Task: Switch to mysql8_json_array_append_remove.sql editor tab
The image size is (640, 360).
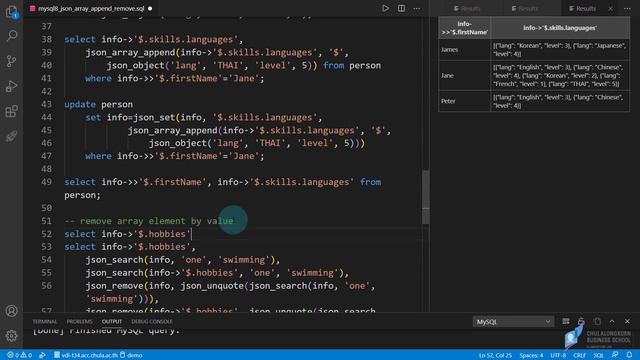Action: [91, 8]
